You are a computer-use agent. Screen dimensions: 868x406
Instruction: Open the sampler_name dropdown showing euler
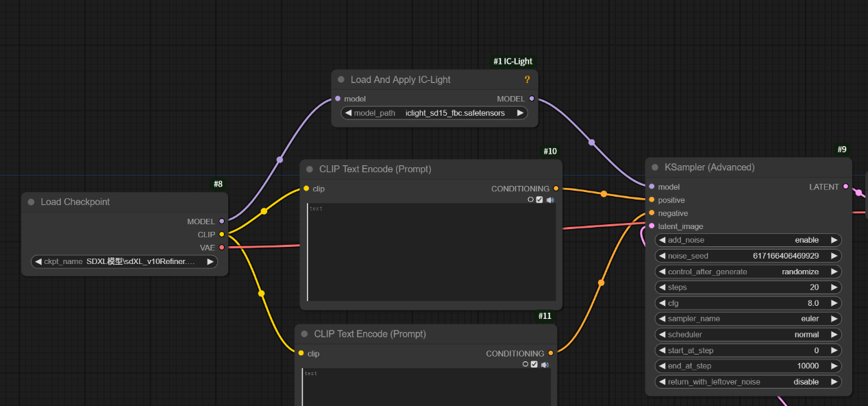coord(748,319)
